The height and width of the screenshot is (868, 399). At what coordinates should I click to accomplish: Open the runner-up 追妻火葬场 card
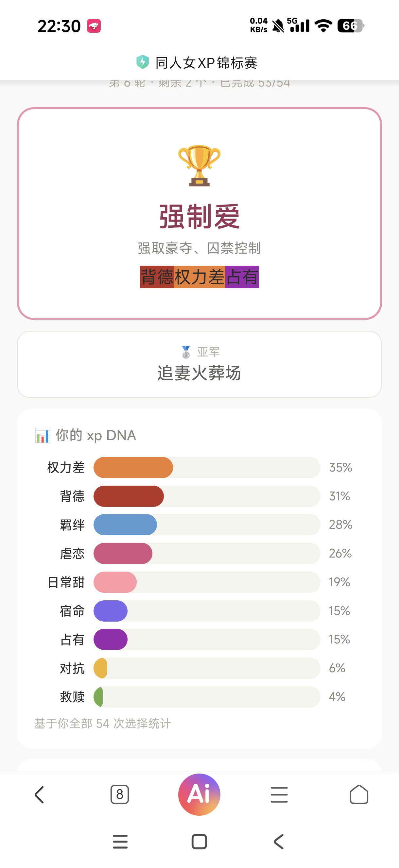point(199,365)
